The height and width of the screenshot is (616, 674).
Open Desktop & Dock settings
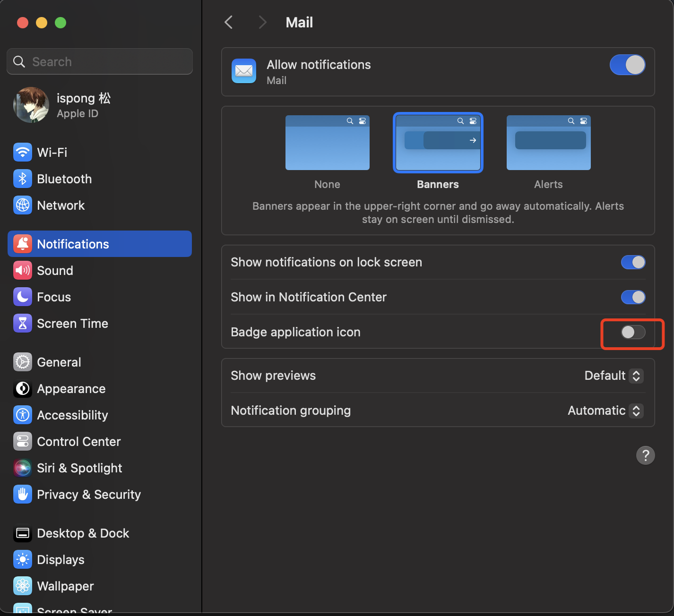point(100,533)
